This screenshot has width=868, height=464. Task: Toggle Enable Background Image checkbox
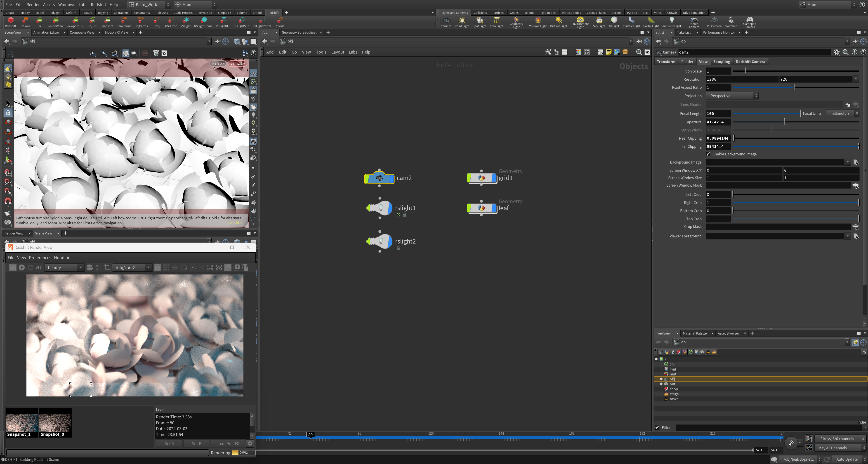pos(708,154)
